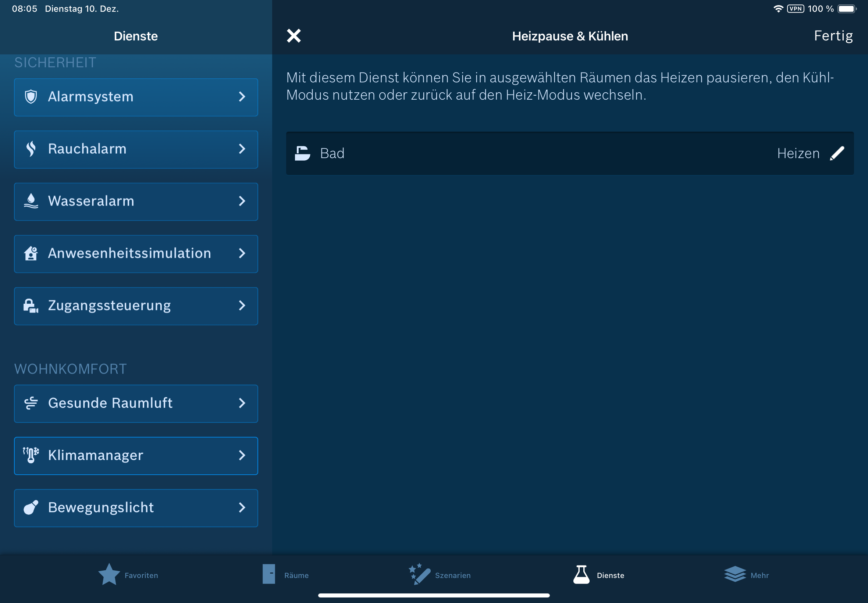Open Bewegungslicht with its chevron arrow
Viewport: 868px width, 603px height.
point(242,507)
